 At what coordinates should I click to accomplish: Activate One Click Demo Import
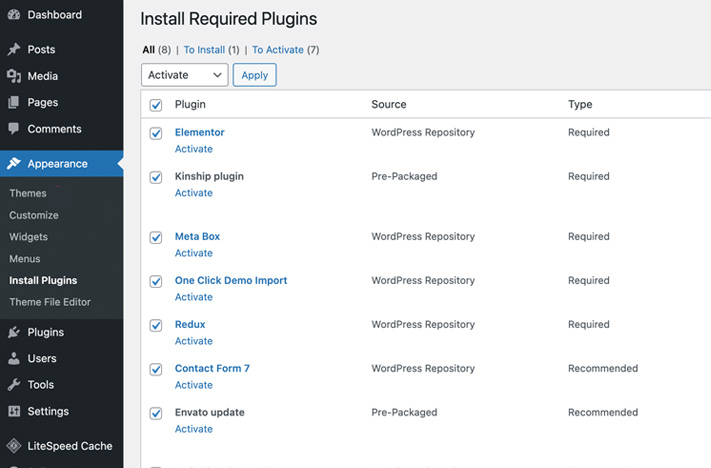tap(194, 297)
